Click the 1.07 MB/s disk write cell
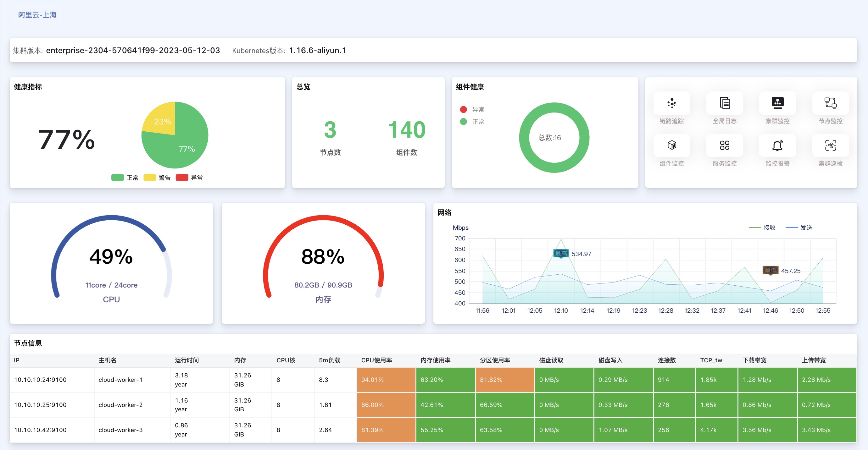The height and width of the screenshot is (450, 868). point(623,430)
